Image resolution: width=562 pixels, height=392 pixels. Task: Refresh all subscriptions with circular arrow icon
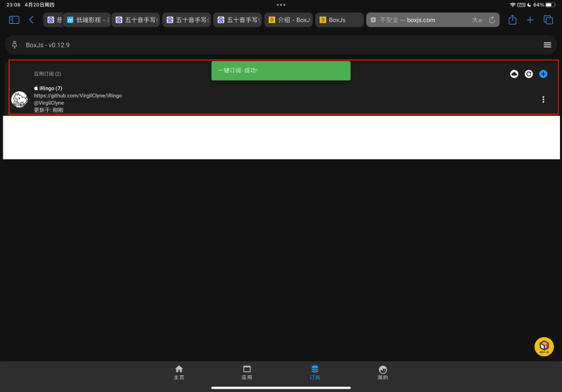point(529,74)
